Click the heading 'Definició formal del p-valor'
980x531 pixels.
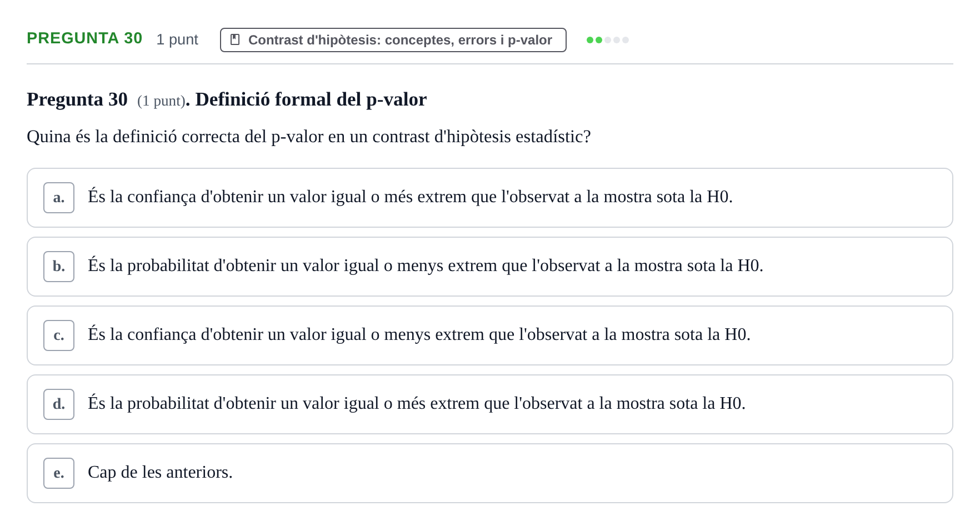click(311, 99)
